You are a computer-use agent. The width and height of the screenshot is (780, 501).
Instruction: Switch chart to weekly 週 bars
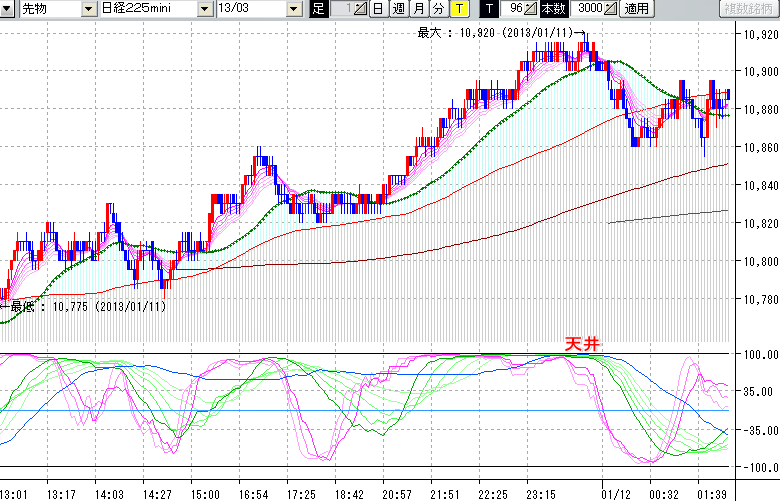[398, 9]
